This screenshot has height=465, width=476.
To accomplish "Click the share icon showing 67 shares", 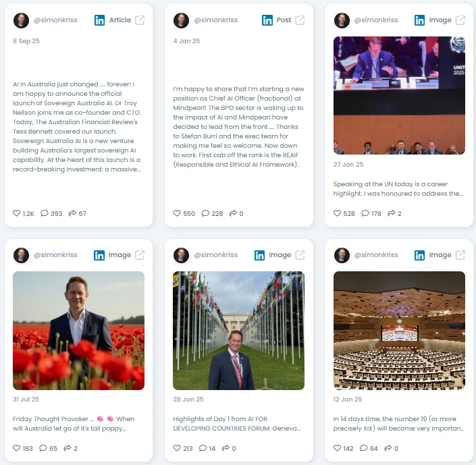I will pos(72,213).
